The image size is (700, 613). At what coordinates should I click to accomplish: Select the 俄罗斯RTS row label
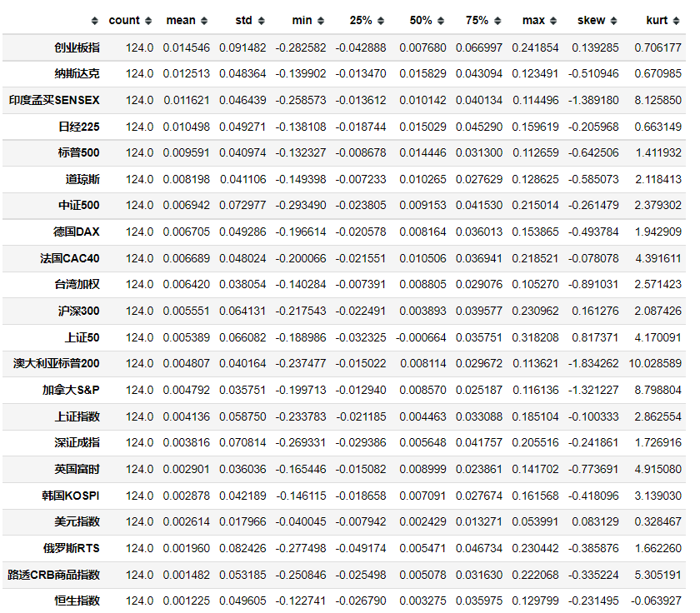click(x=72, y=549)
